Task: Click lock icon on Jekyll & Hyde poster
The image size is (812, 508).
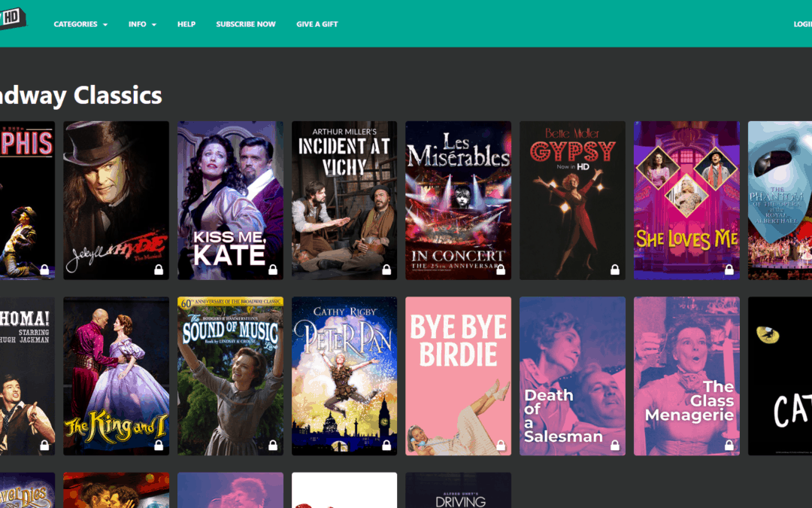Action: [159, 269]
